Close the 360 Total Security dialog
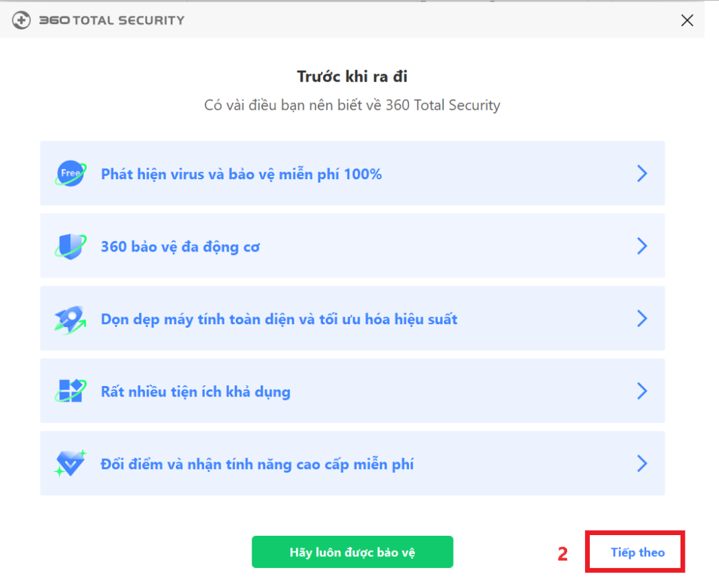 pos(687,21)
